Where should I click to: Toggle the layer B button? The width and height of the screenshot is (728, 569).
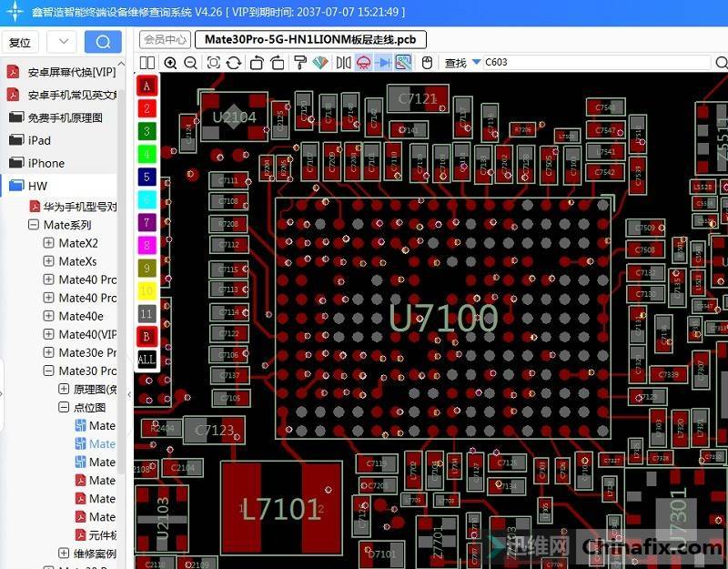click(147, 336)
